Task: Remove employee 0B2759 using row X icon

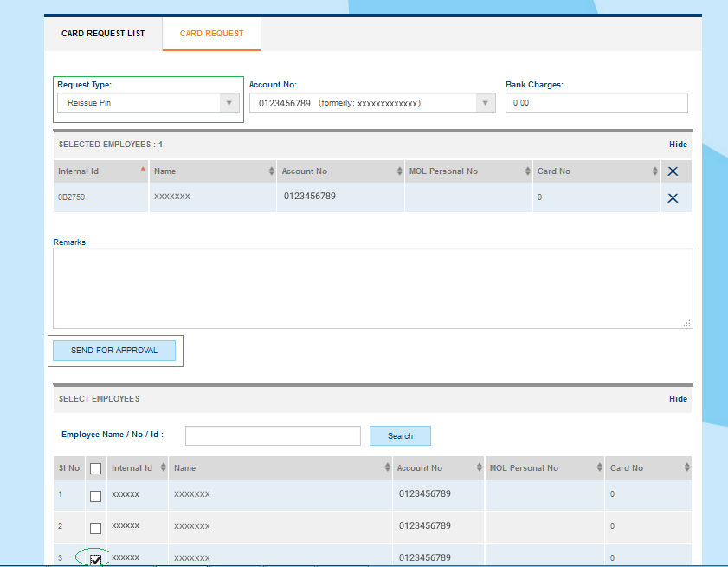Action: 673,198
